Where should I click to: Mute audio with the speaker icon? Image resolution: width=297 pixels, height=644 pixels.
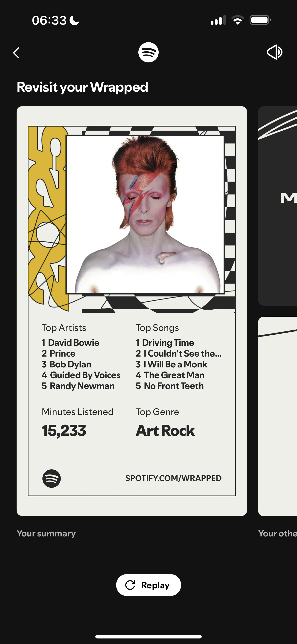(x=274, y=52)
